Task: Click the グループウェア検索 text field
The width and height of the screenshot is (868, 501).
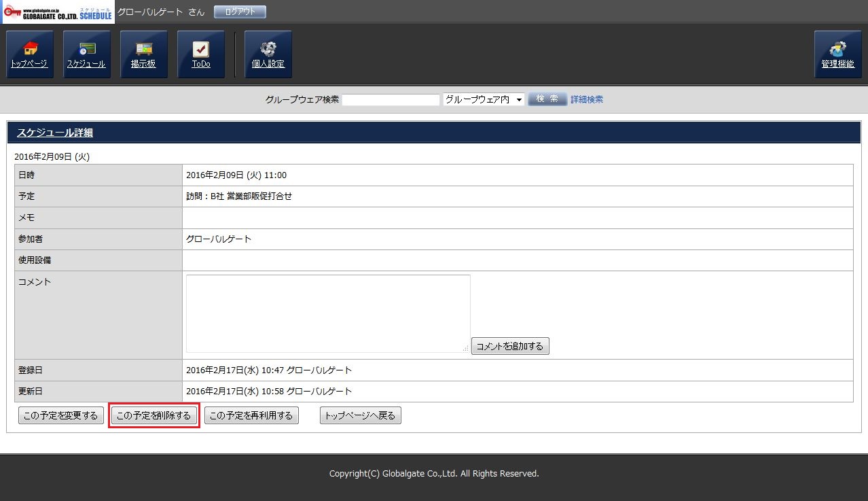Action: [391, 99]
